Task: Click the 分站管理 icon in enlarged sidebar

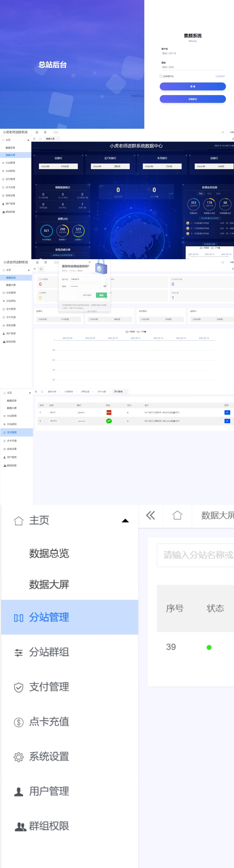Action: click(19, 618)
